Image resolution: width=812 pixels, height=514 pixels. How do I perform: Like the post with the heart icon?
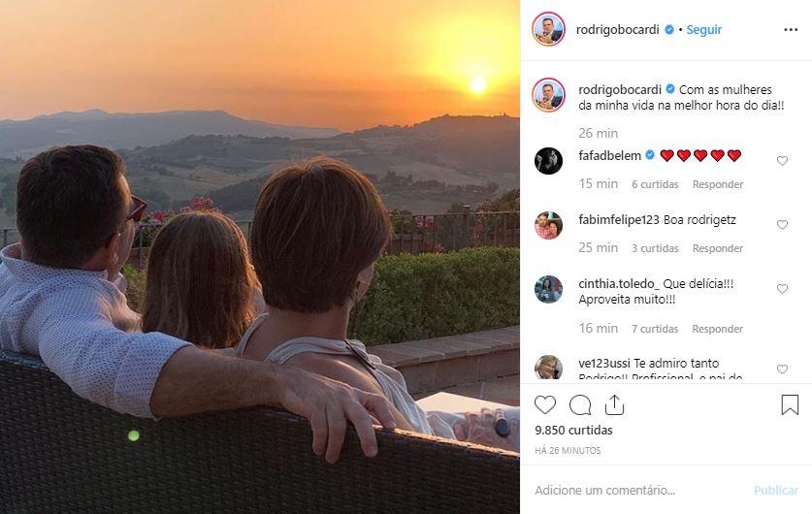pyautogui.click(x=545, y=405)
